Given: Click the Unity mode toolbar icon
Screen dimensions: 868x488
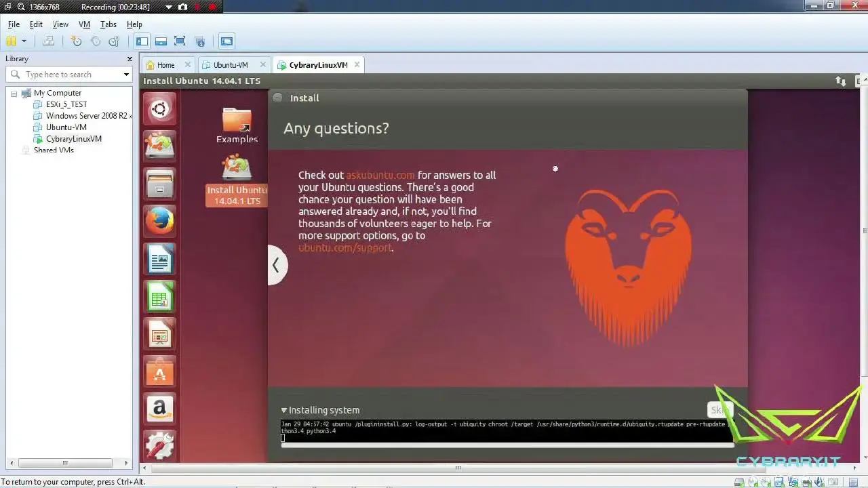Looking at the screenshot, I should coord(199,41).
